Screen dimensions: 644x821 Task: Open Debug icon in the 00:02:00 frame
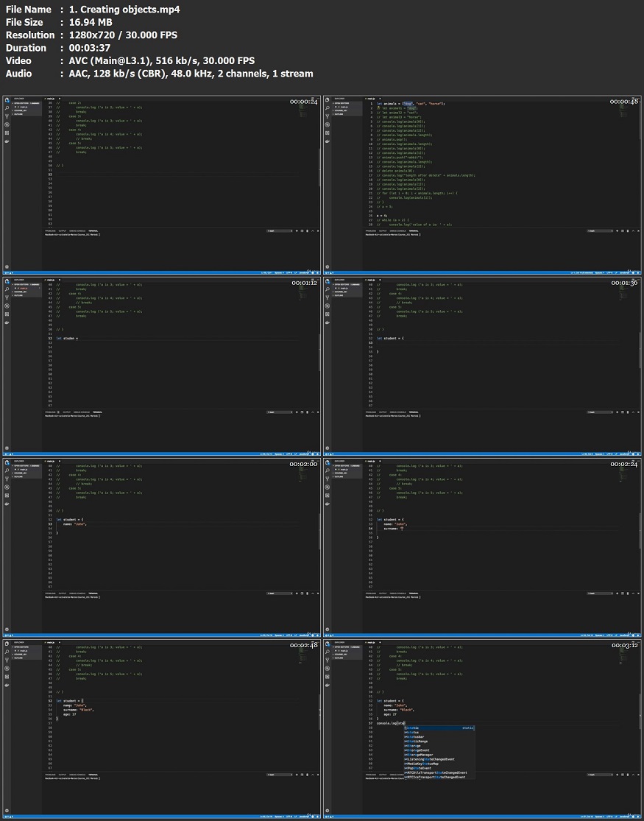tap(7, 487)
